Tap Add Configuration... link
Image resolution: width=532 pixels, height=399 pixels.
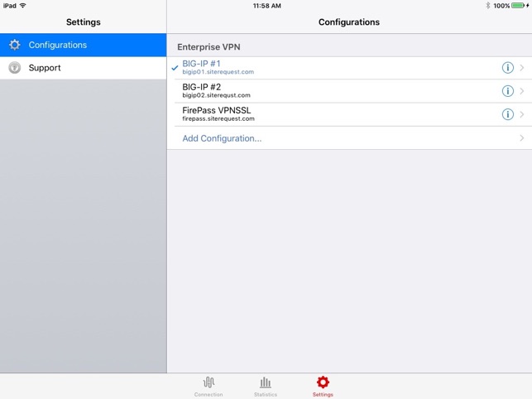tap(222, 138)
